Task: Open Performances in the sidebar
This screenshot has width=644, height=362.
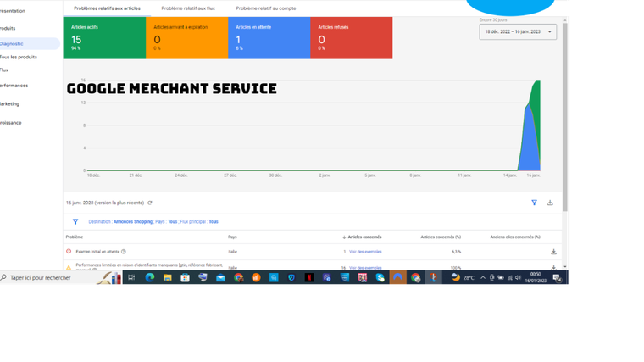Action: click(14, 86)
